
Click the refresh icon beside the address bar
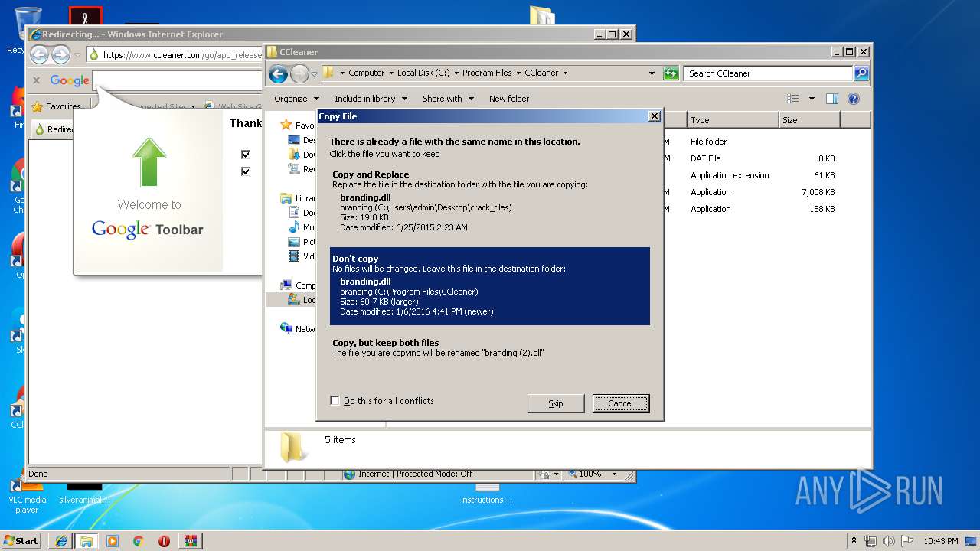[671, 73]
